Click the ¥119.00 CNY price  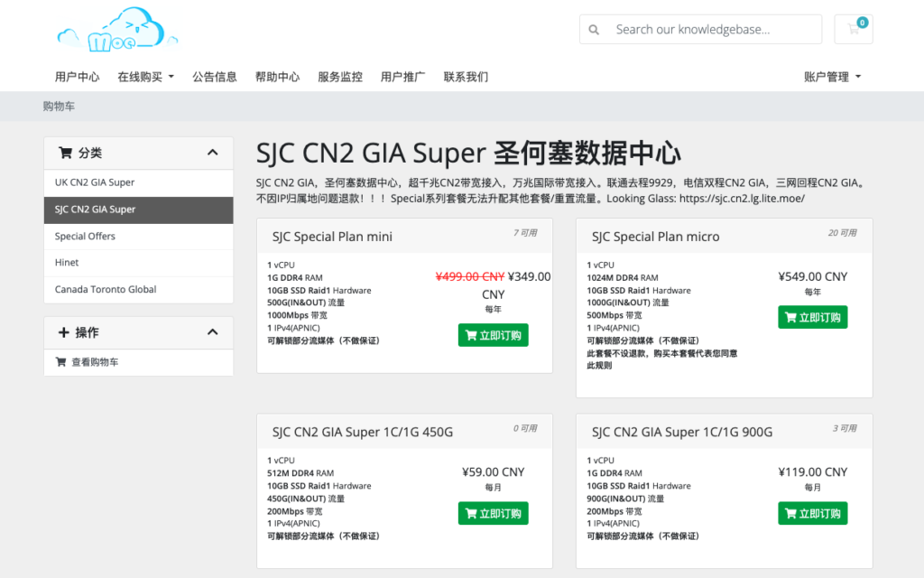click(813, 471)
